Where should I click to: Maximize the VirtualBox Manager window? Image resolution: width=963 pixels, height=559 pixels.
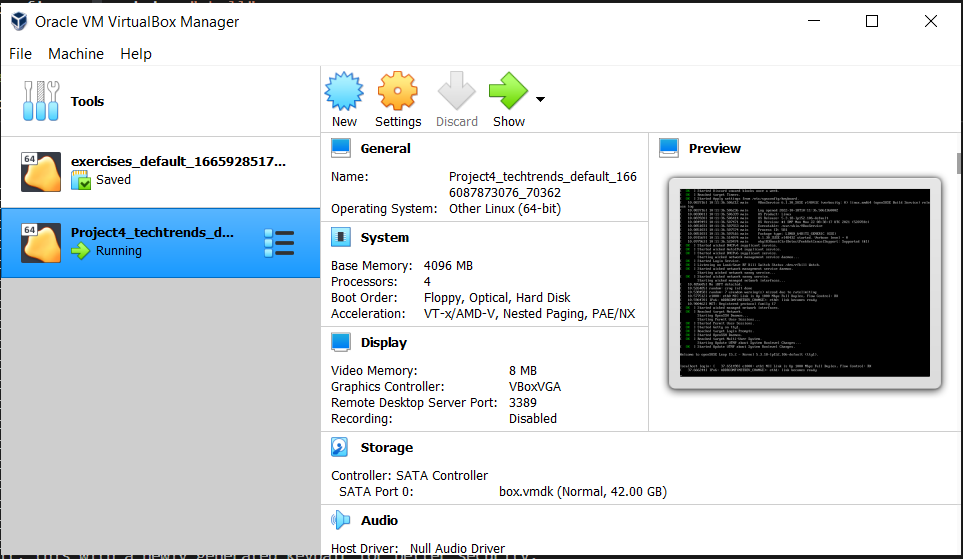(x=871, y=22)
